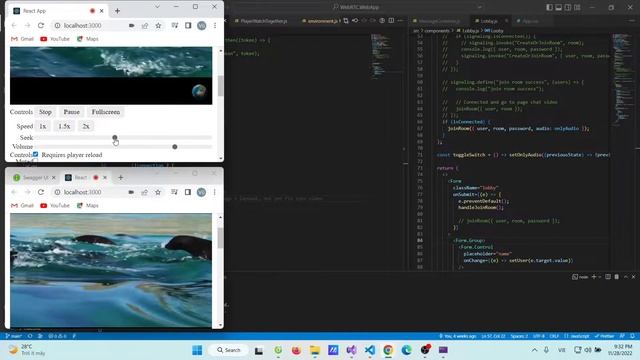
Task: Open profile avatar in bottom Chrome window
Action: tap(201, 192)
